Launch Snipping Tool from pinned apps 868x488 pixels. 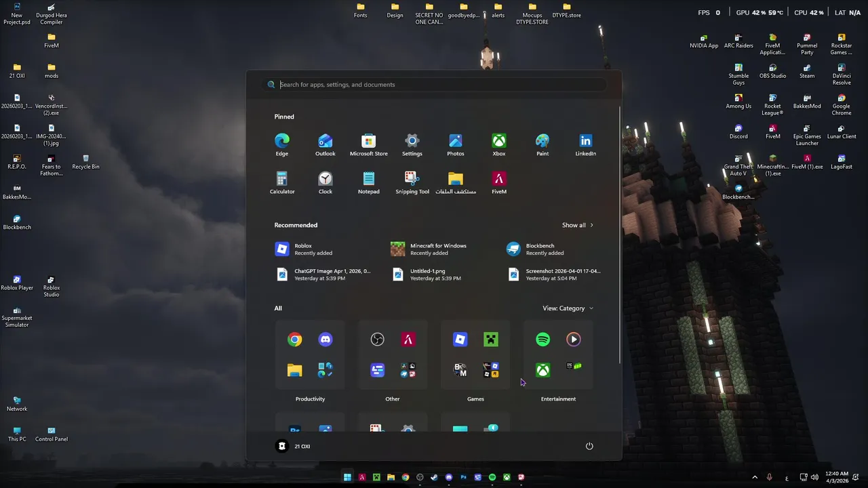tap(412, 183)
